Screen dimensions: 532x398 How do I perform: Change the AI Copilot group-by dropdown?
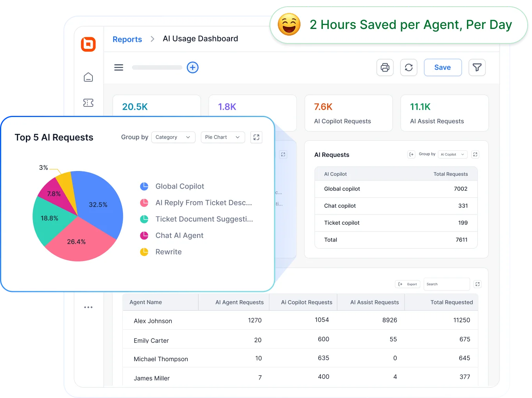pos(452,154)
